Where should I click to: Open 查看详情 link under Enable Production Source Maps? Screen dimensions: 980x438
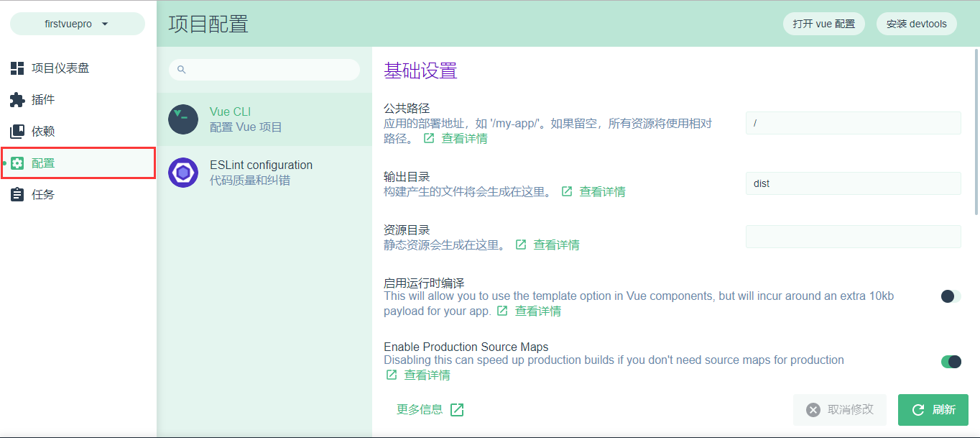427,375
